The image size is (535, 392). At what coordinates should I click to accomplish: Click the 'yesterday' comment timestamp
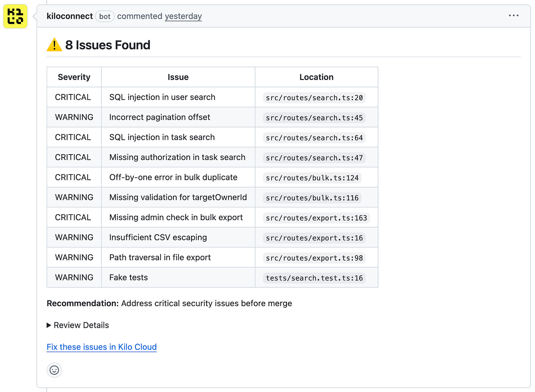(x=183, y=16)
